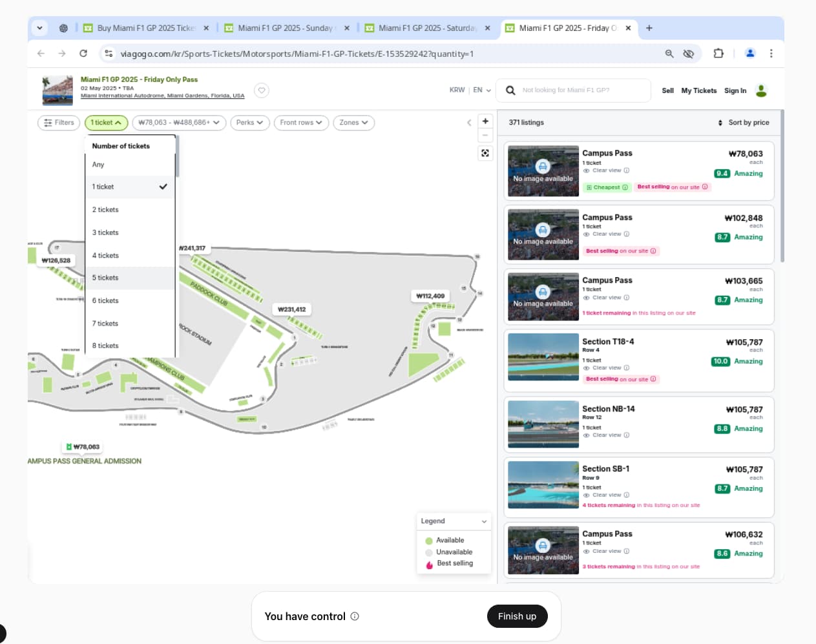
Task: Choose 5 tickets in the list
Action: (130, 278)
